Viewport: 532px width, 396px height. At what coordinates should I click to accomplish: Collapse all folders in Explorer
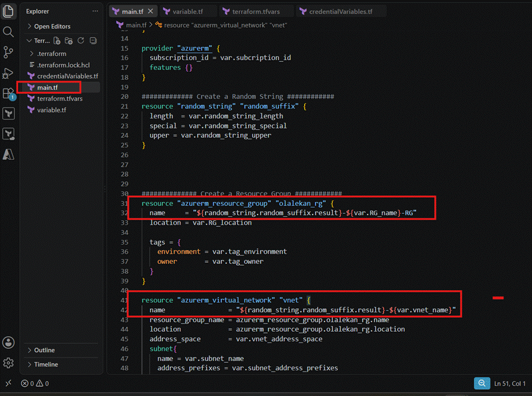click(93, 41)
